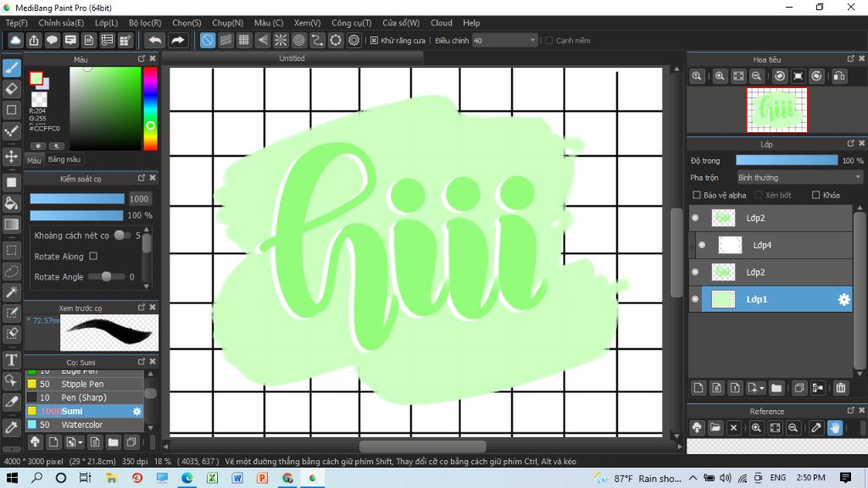Select the Bucket fill tool
Viewport: 868px width, 488px height.
(12, 203)
